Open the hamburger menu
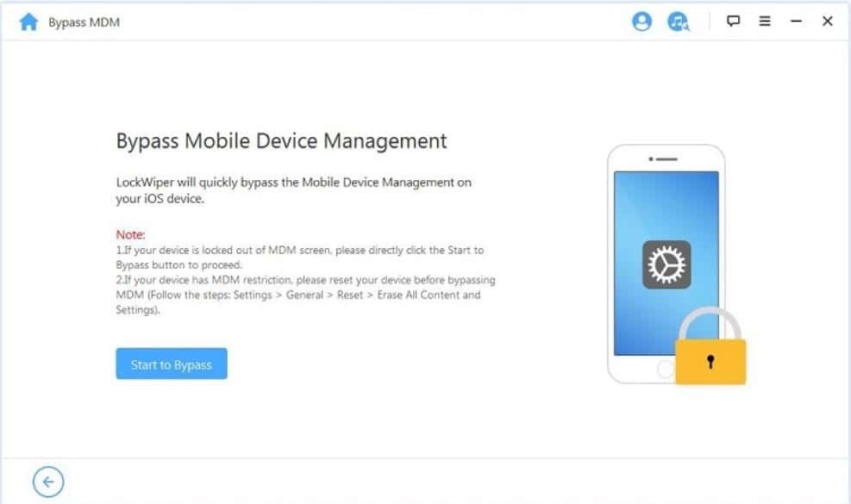 click(x=765, y=22)
